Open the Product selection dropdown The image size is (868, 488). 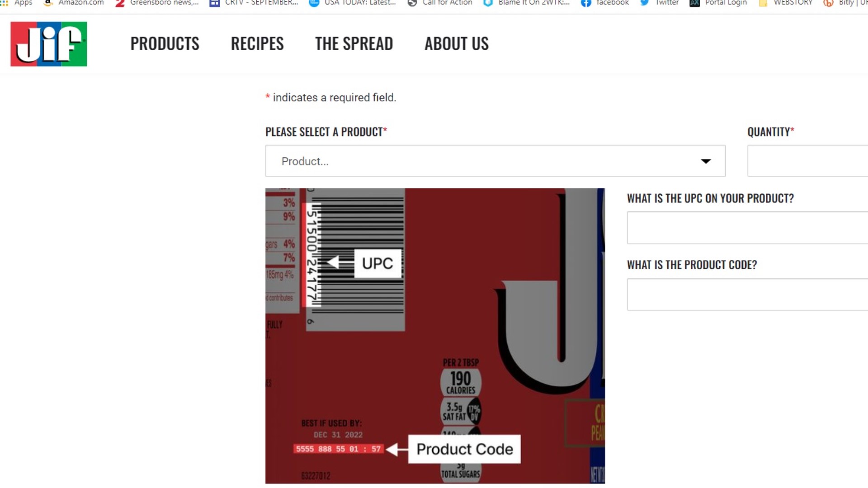495,161
